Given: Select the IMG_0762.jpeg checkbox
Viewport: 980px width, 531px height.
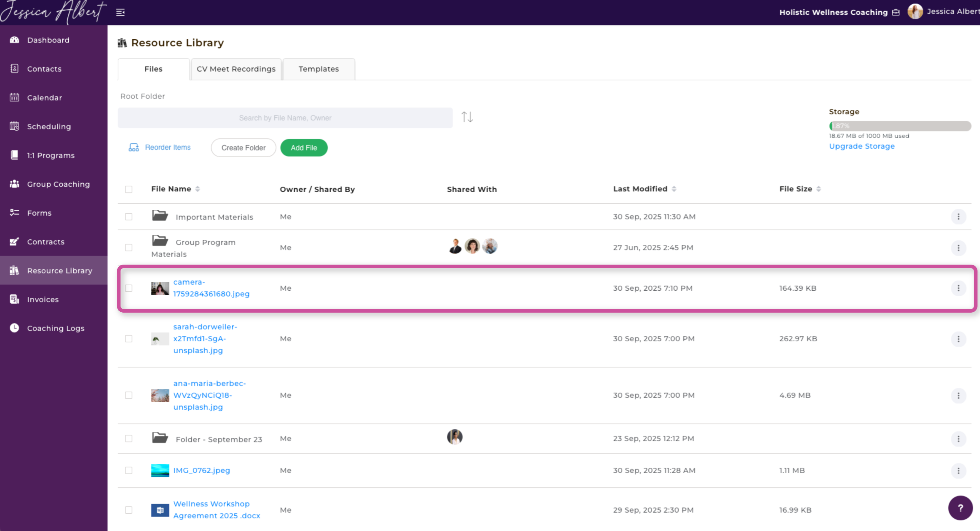Looking at the screenshot, I should pos(129,470).
